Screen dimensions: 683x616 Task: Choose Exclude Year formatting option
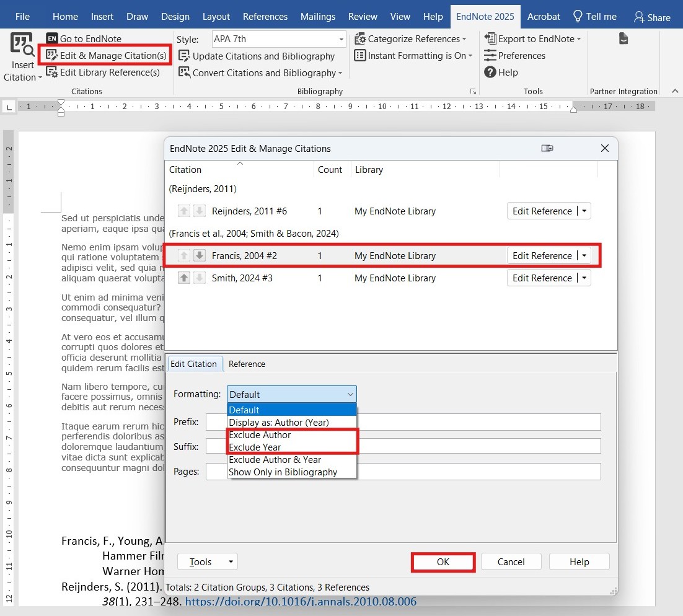pos(291,447)
